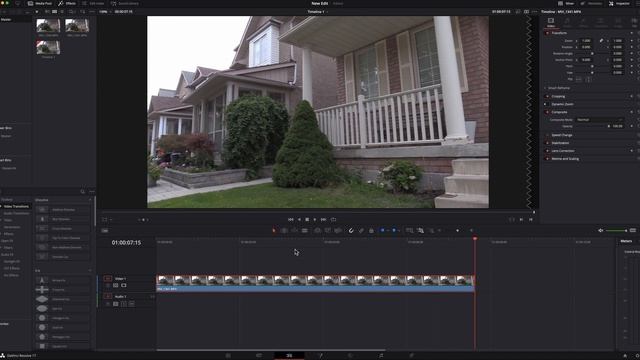The height and width of the screenshot is (360, 640).
Task: Open Timeline View Options icon
Action: point(105,231)
